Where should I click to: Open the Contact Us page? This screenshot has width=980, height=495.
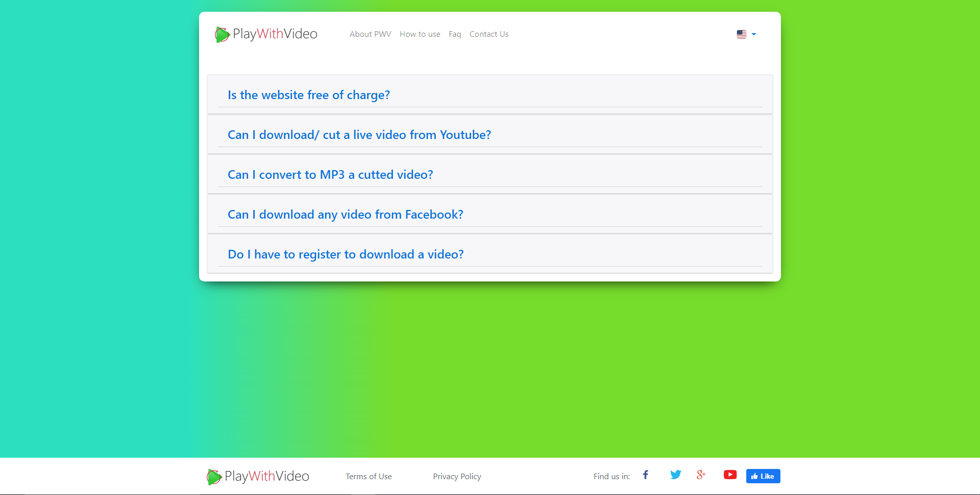(489, 34)
